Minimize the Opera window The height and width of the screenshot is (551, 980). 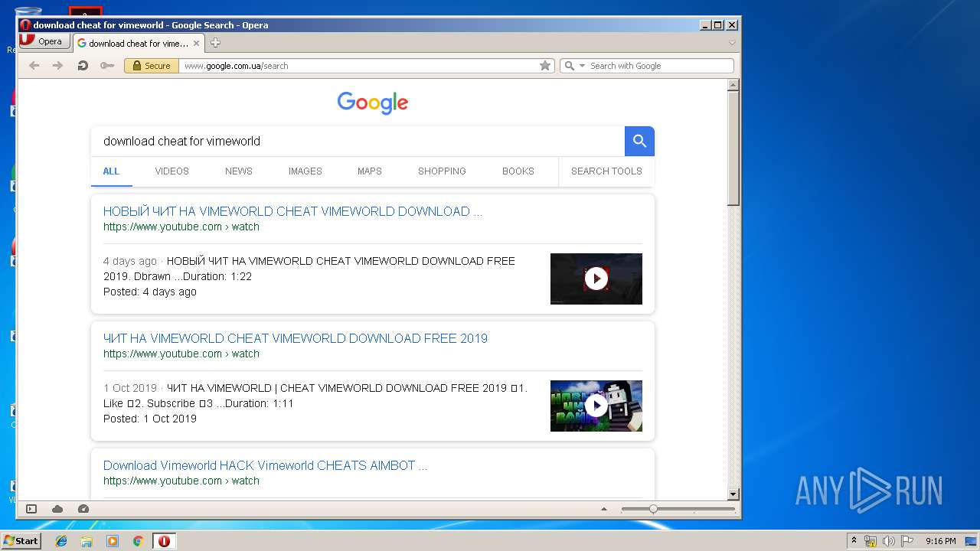tap(705, 25)
